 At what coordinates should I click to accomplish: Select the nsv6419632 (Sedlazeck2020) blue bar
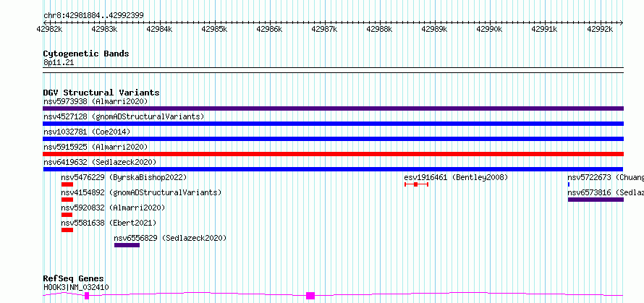tap(333, 169)
